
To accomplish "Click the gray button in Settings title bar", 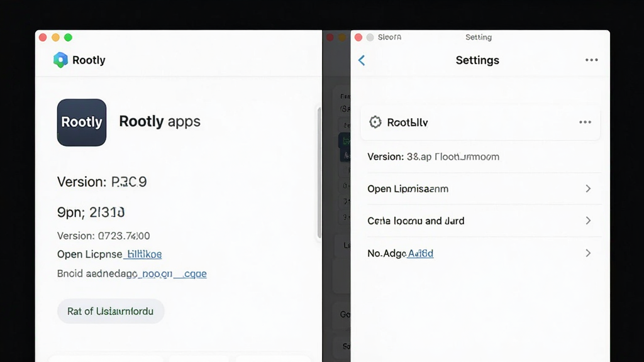I will pos(370,37).
